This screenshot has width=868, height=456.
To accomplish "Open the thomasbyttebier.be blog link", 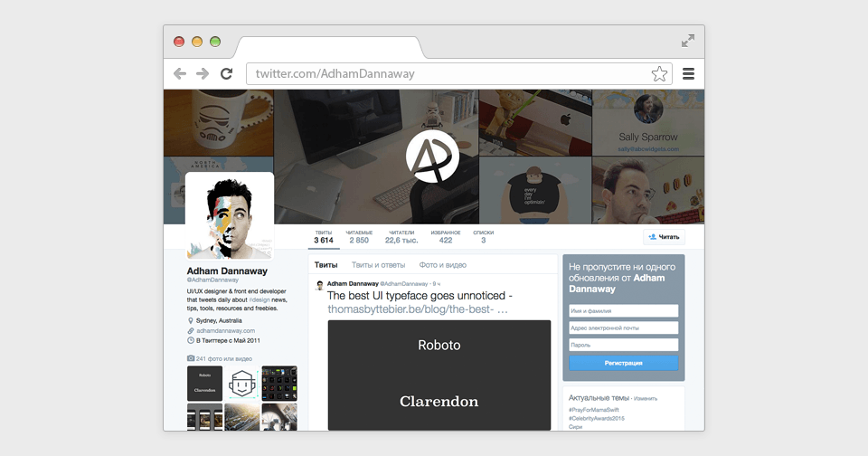I will click(x=418, y=309).
